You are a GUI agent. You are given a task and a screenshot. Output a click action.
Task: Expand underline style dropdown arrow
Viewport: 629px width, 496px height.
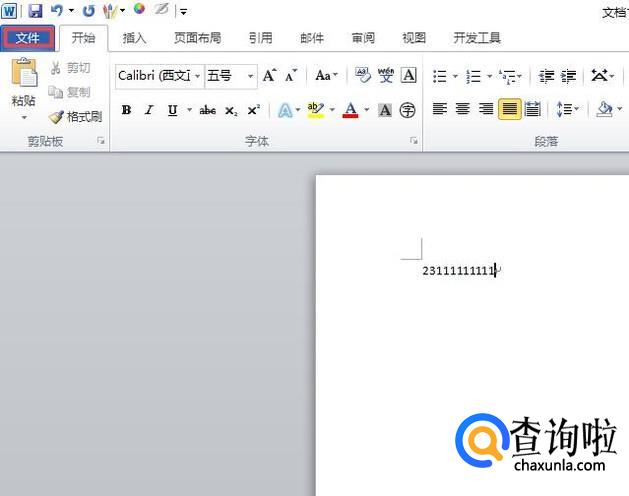click(189, 109)
